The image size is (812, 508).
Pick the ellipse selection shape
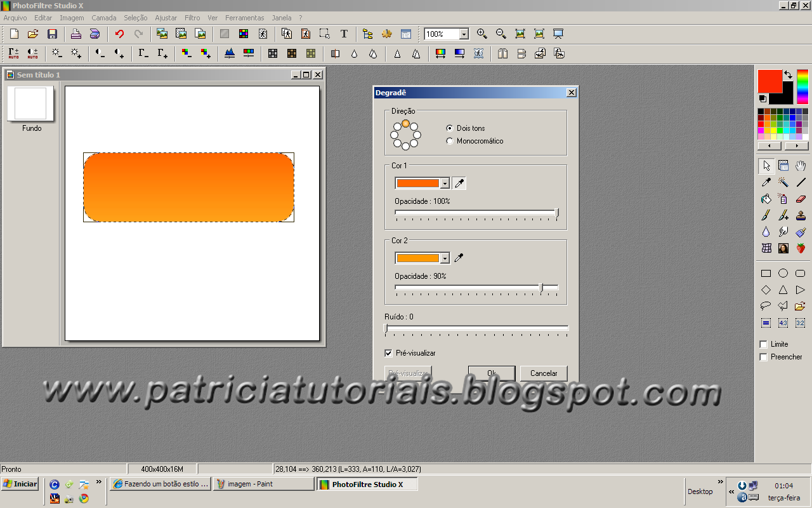click(783, 274)
